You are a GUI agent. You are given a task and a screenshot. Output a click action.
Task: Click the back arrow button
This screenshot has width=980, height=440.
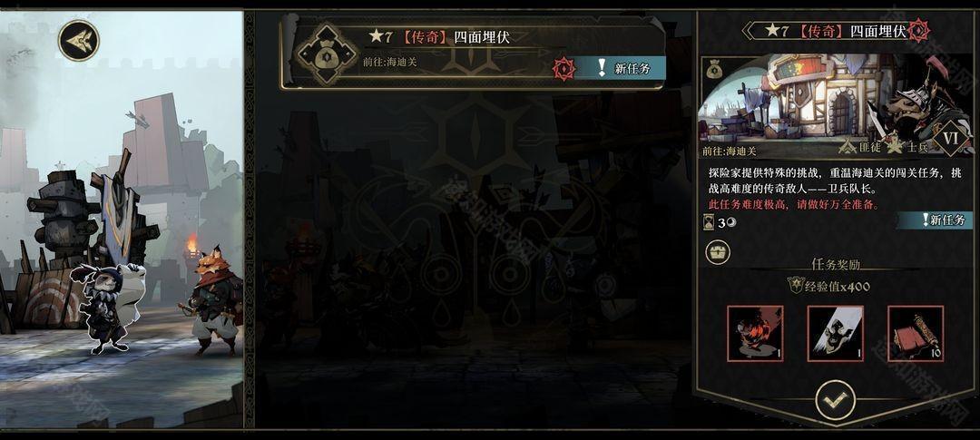[79, 41]
